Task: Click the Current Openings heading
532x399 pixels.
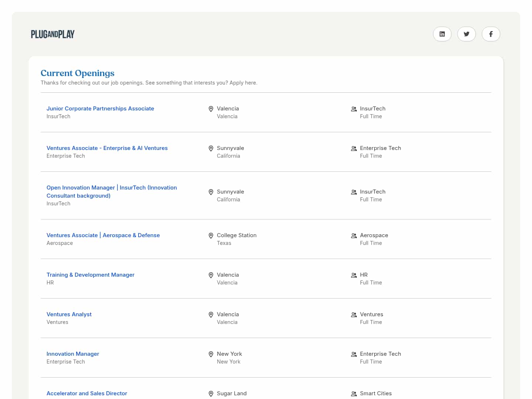Action: coord(78,73)
